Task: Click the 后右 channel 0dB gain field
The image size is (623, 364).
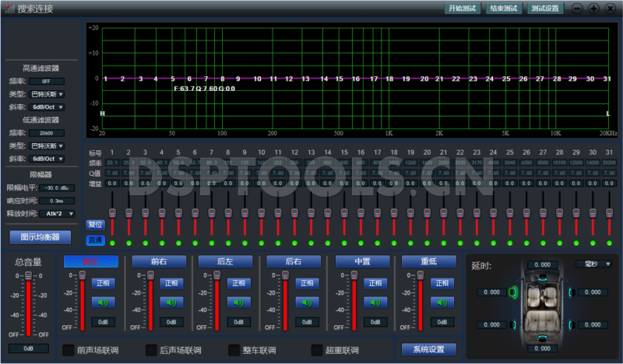Action: click(x=307, y=322)
